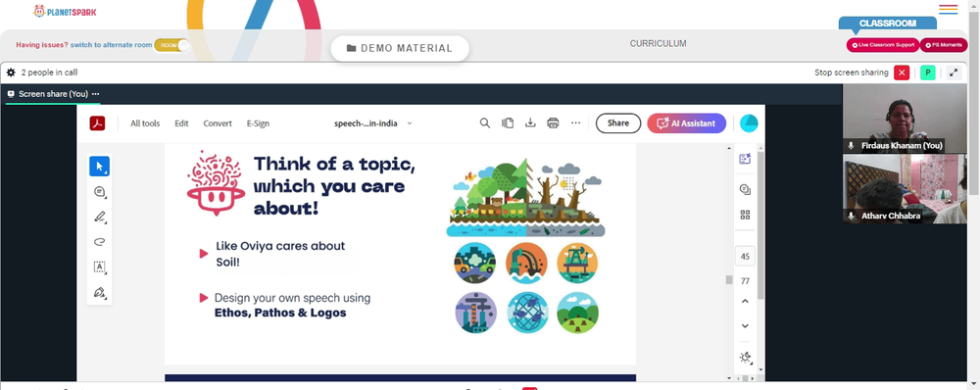Click PDF scrollbar down arrow
This screenshot has width=980, height=390.
729,377
